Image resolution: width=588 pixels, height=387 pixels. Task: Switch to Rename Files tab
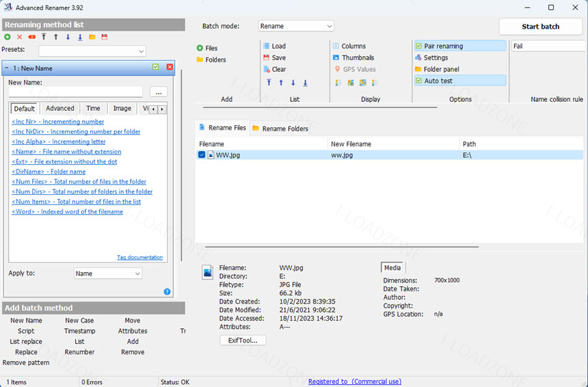pos(222,128)
